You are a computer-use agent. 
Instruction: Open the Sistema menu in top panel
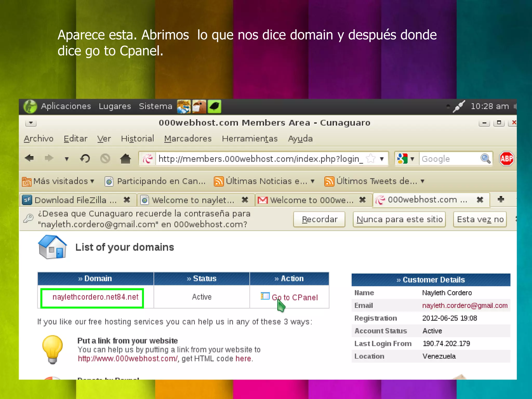(x=155, y=106)
